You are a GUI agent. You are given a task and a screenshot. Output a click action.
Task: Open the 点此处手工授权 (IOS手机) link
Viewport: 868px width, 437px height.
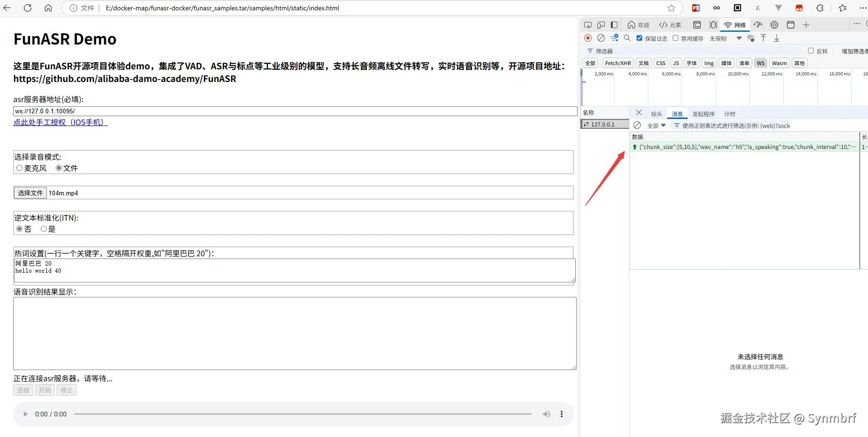pyautogui.click(x=60, y=122)
